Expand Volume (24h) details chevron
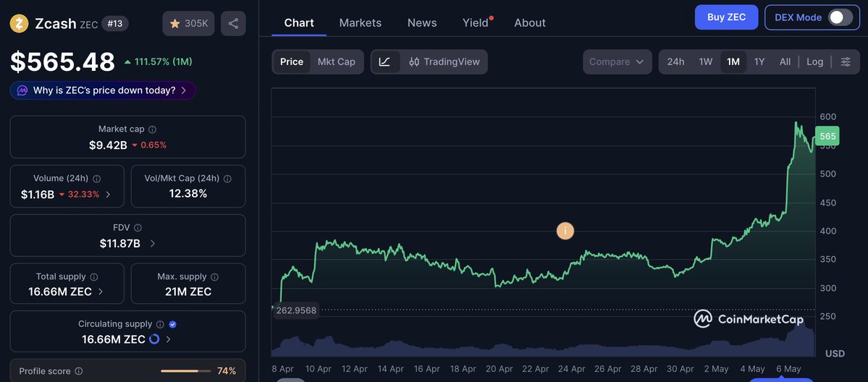This screenshot has width=868, height=382. pos(108,195)
